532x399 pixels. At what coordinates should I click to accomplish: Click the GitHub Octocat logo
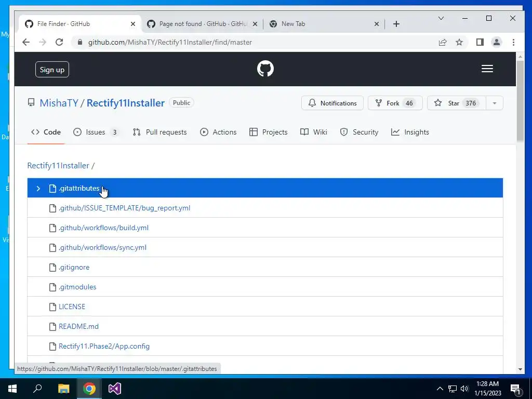point(265,69)
